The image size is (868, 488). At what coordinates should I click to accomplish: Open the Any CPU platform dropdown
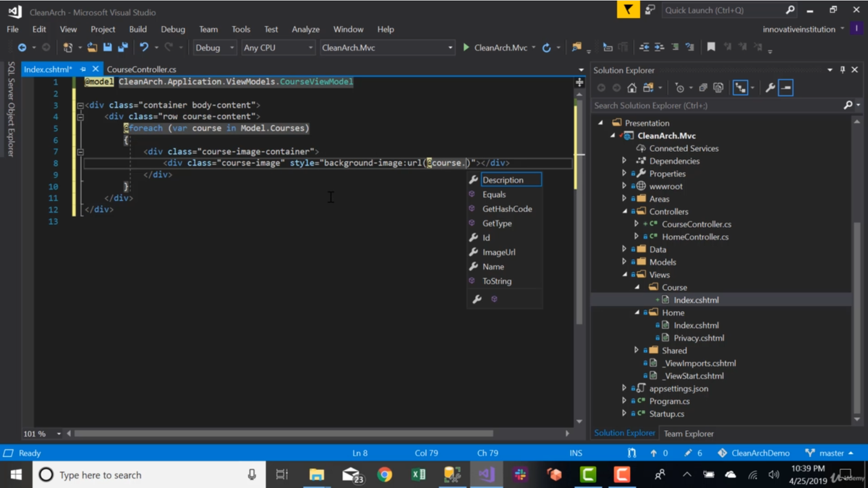click(278, 48)
